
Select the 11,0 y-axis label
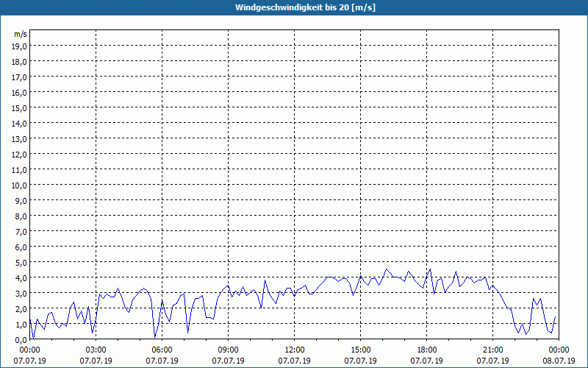pos(19,170)
